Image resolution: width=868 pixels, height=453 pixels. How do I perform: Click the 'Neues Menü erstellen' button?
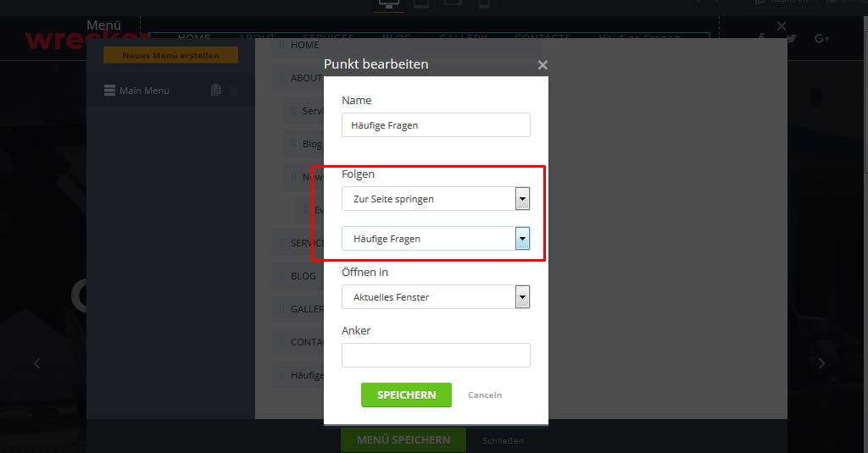click(170, 56)
